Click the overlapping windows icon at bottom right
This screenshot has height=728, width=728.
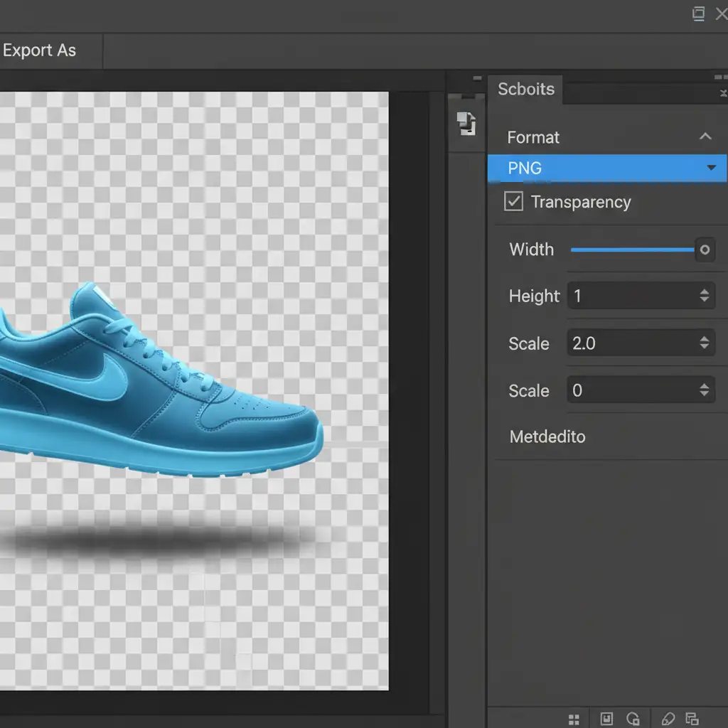coord(692,719)
